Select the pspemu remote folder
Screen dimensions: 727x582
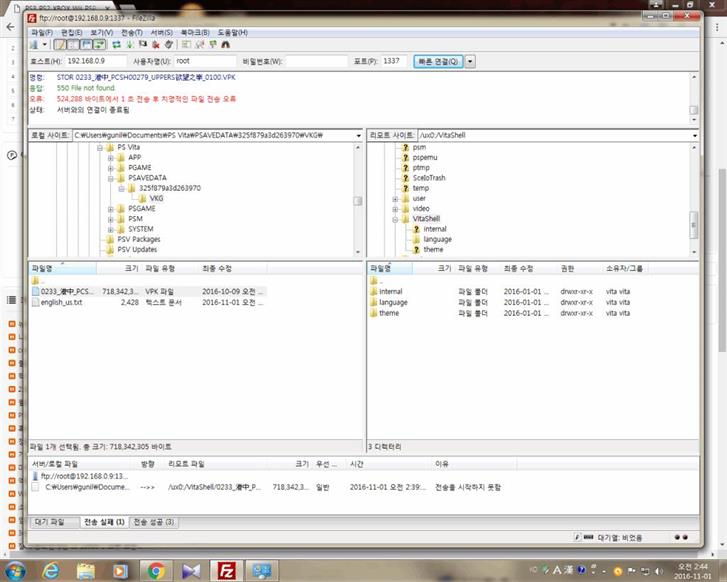coord(425,158)
